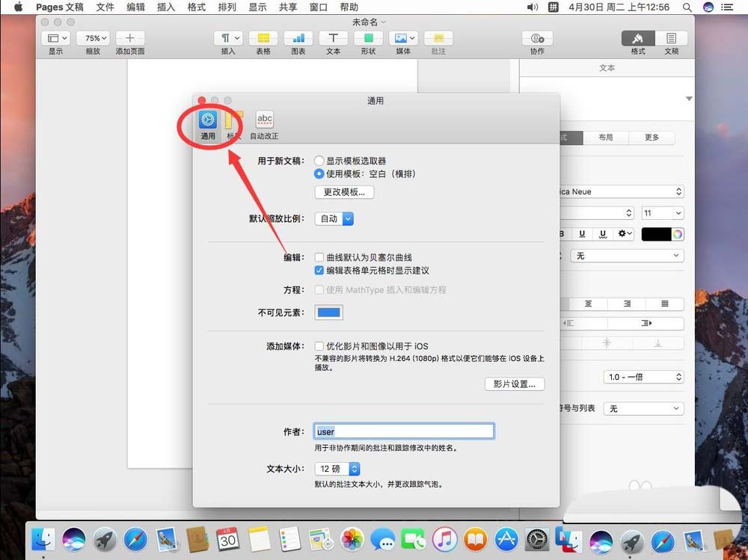The width and height of the screenshot is (748, 560).
Task: Enable the 曲线默认为贝塞尔曲线 checkbox
Action: coord(319,257)
